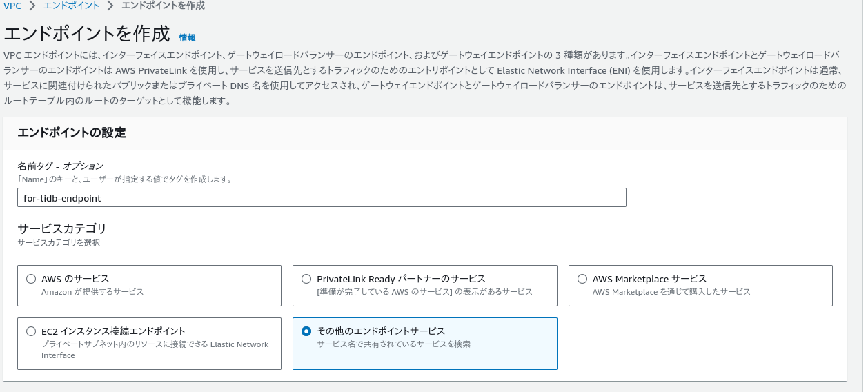Click the サービスカテゴリを選択 helper text
The width and height of the screenshot is (868, 392).
[59, 243]
